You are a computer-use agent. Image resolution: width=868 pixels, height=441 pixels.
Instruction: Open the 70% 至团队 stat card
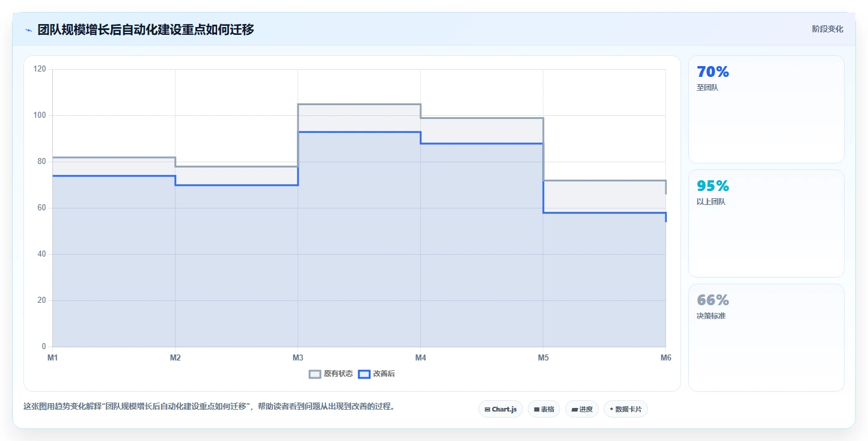766,109
